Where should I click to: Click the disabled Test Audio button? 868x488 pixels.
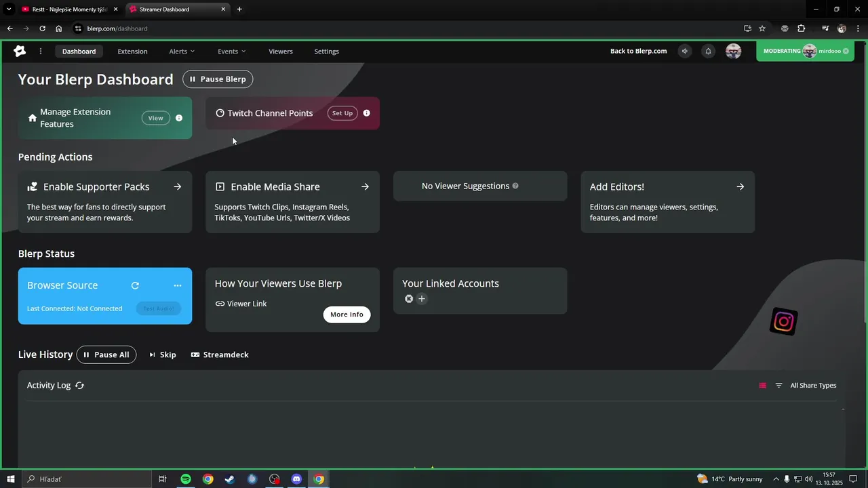[x=158, y=308]
